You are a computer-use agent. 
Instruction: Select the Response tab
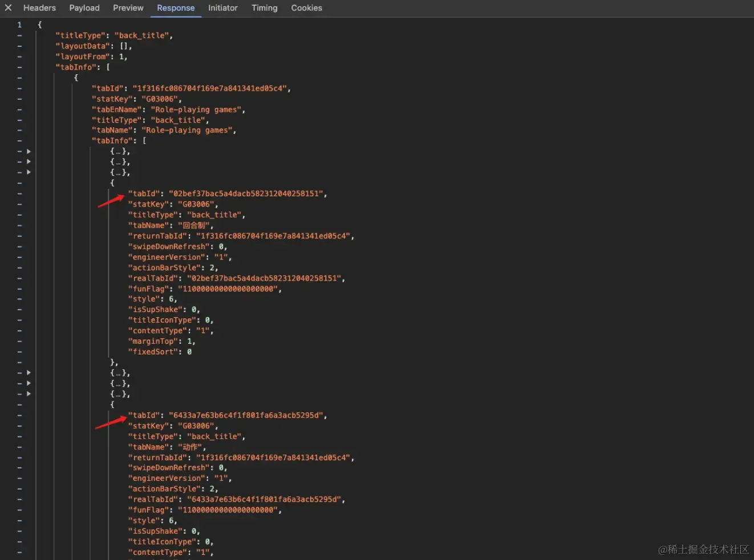coord(176,8)
